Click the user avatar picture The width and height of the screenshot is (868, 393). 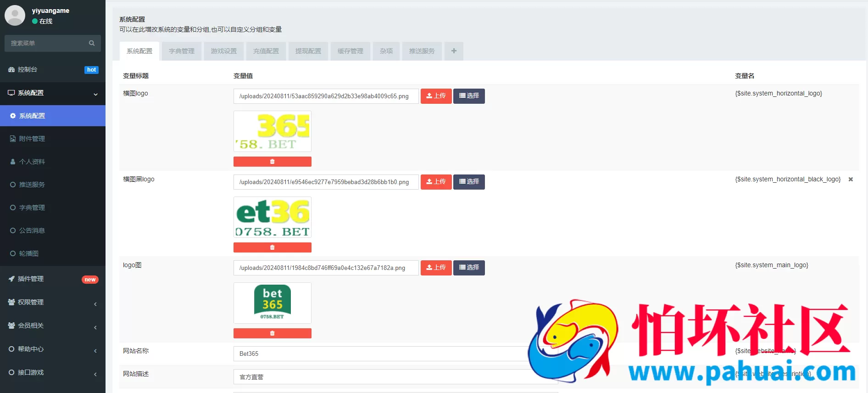[x=15, y=16]
